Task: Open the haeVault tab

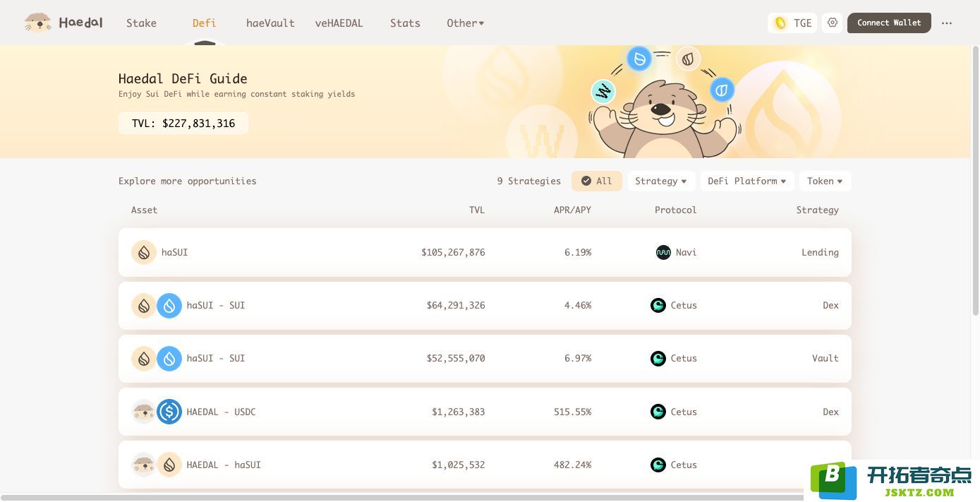Action: [x=270, y=23]
